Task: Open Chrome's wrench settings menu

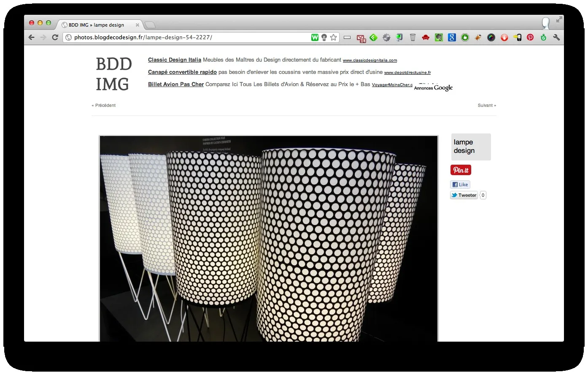Action: coord(556,38)
